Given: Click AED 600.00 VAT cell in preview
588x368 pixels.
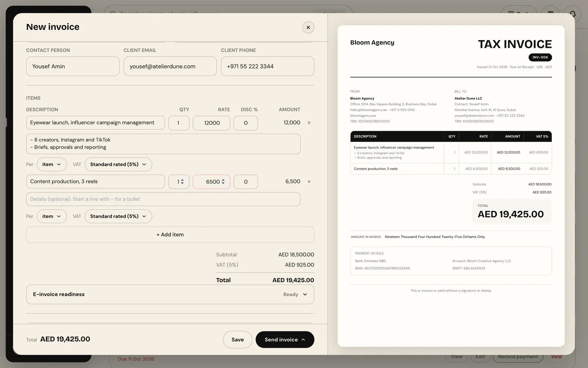Looking at the screenshot, I should click(x=538, y=152).
